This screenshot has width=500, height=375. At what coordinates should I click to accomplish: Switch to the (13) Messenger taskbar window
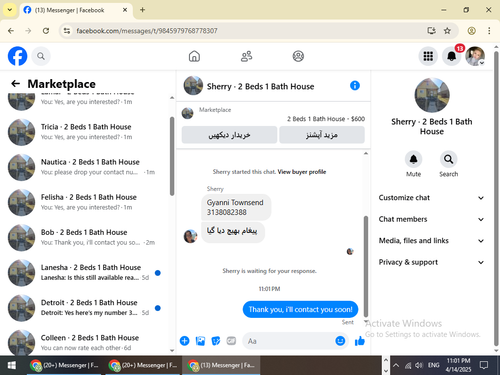(x=222, y=365)
